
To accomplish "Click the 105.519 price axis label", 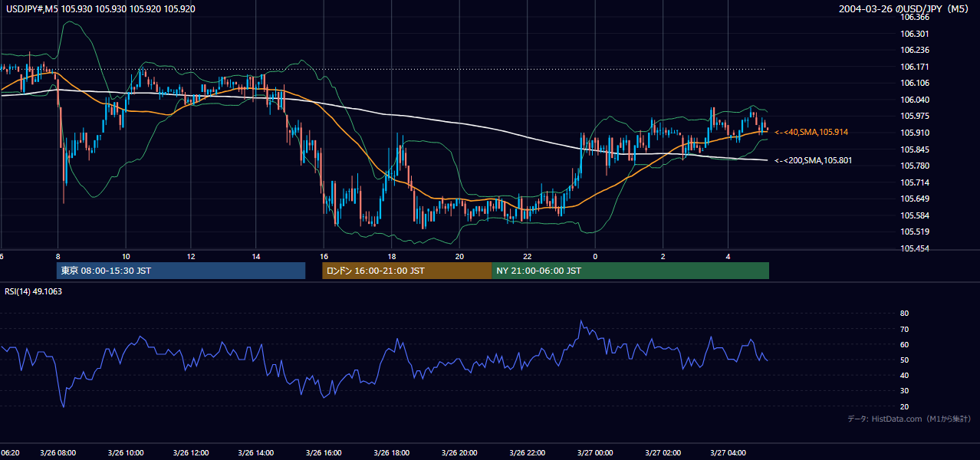I will click(x=914, y=232).
